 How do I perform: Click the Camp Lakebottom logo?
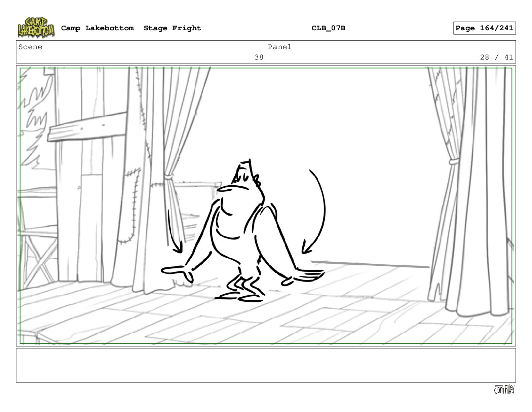(x=36, y=28)
